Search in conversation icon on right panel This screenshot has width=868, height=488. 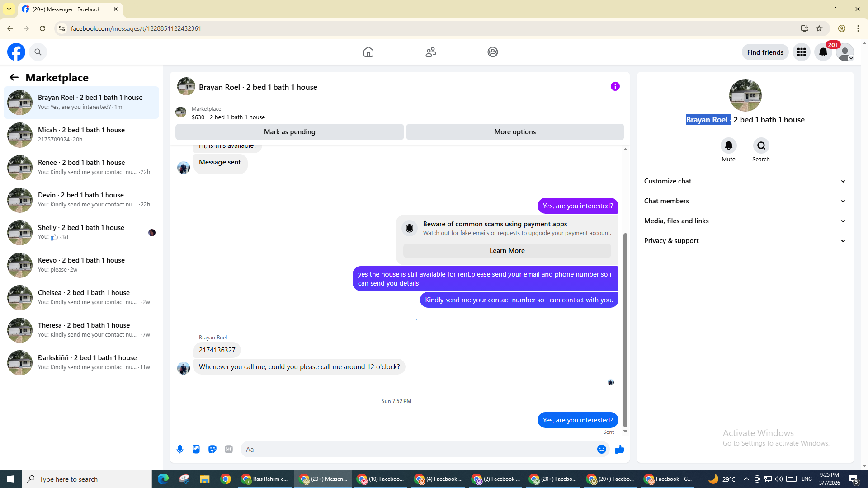pyautogui.click(x=761, y=146)
